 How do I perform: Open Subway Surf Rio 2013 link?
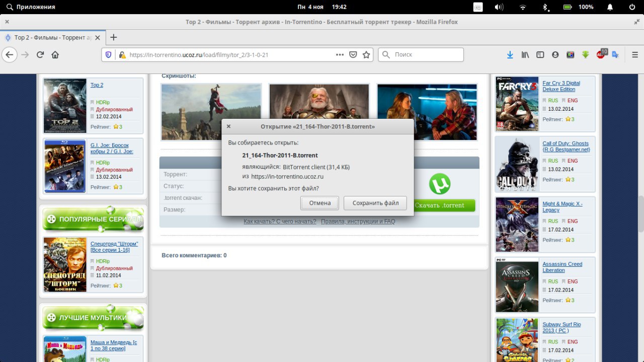click(561, 328)
